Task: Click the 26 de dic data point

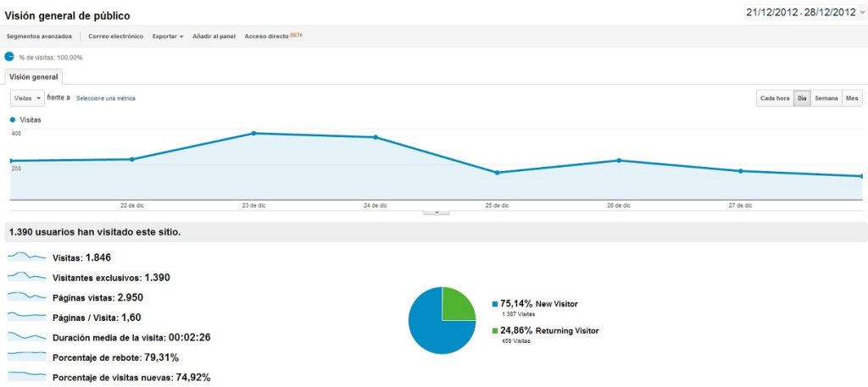Action: pyautogui.click(x=619, y=160)
